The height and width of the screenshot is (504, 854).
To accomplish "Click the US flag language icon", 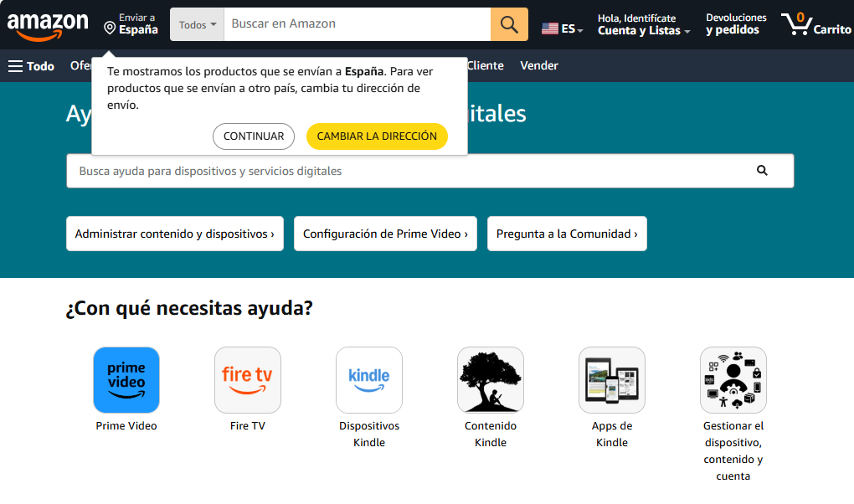I will pos(549,28).
